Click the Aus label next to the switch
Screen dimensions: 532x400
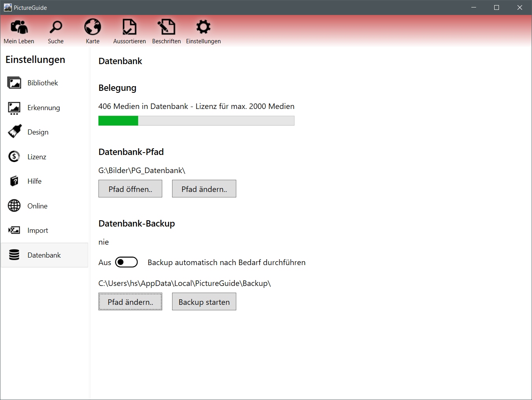(x=105, y=262)
